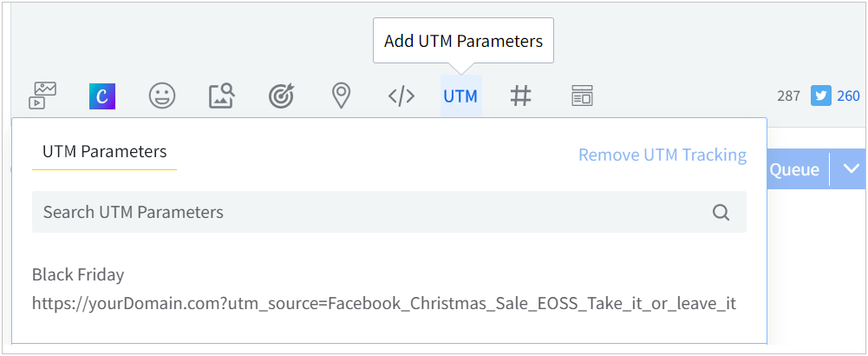Focus the Search UTM Parameters field
Viewport: 868px width, 356px height.
[373, 212]
